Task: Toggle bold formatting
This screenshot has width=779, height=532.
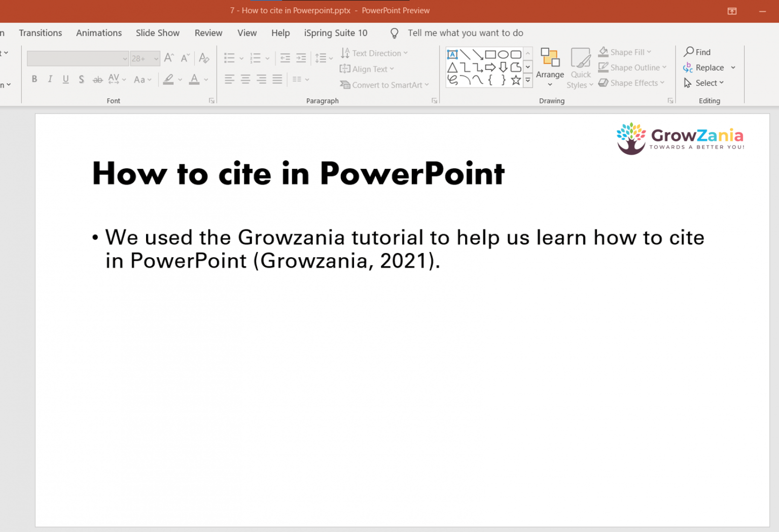Action: (x=34, y=79)
